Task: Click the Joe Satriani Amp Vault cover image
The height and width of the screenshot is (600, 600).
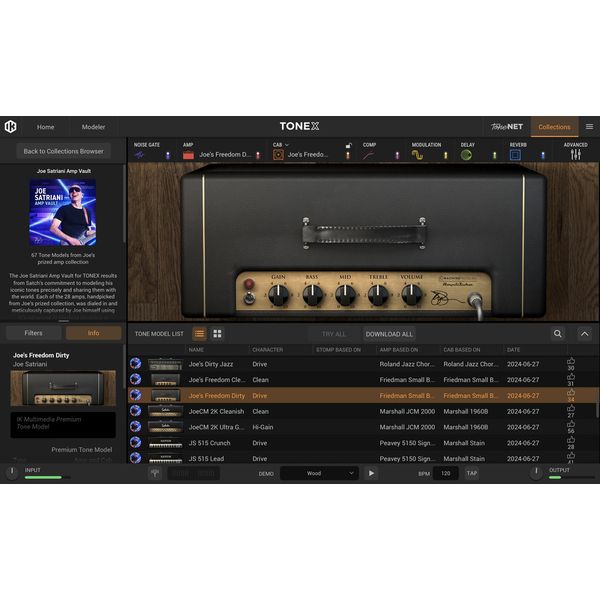Action: tap(63, 212)
